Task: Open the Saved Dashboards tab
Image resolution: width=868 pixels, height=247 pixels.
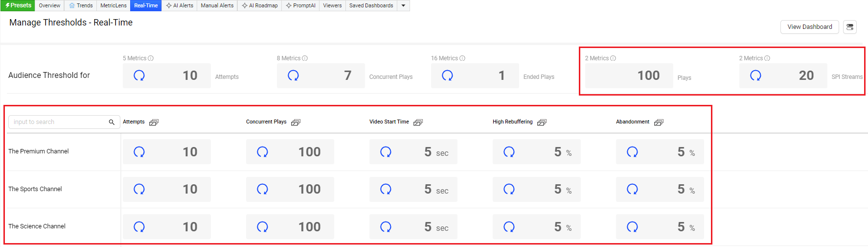Action: [371, 5]
